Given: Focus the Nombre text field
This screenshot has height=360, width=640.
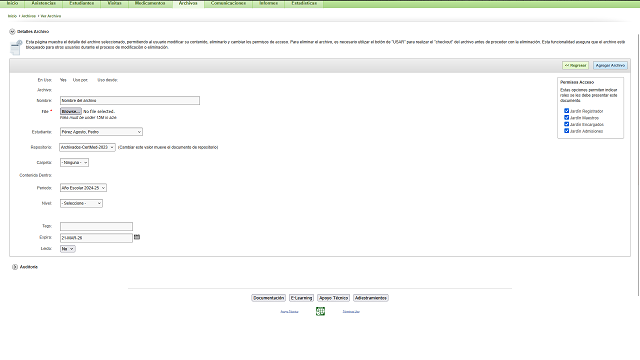Looking at the screenshot, I should point(130,100).
